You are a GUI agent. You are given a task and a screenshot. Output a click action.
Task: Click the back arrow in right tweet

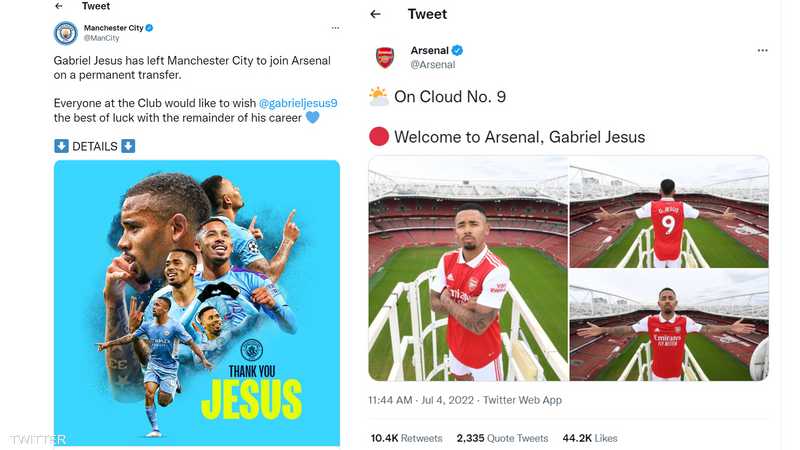tap(375, 14)
